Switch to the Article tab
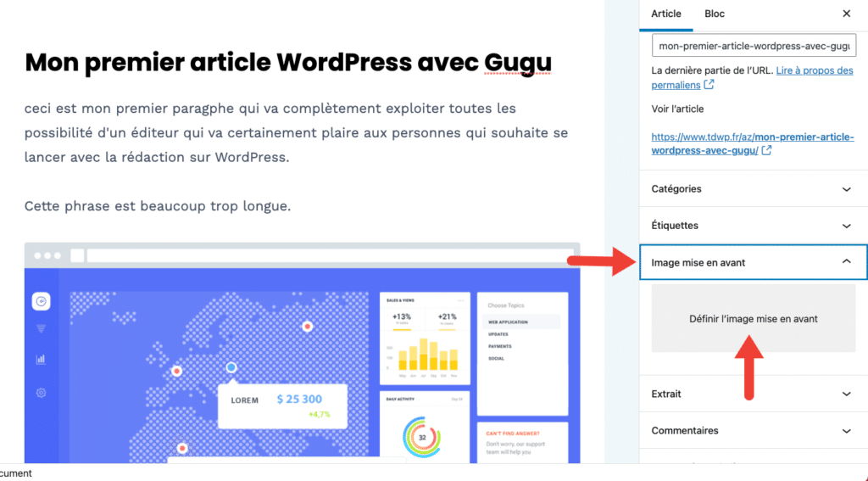 tap(666, 14)
